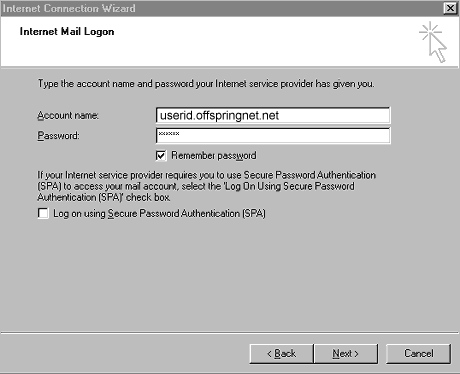Click the 'Remember password' label text

[x=214, y=156]
